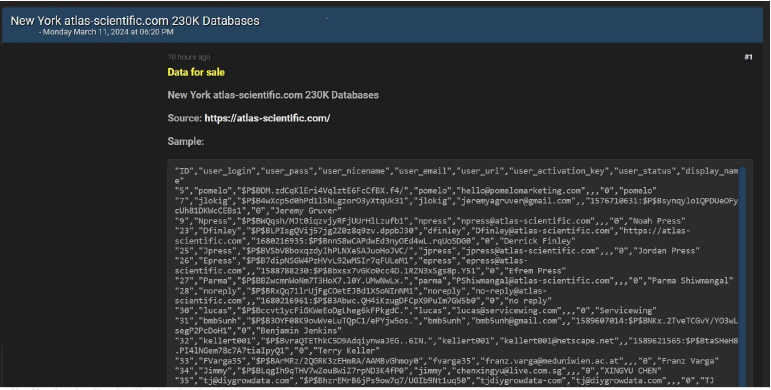
Task: Select the "10 hours ago" timestamp
Action: pyautogui.click(x=189, y=57)
